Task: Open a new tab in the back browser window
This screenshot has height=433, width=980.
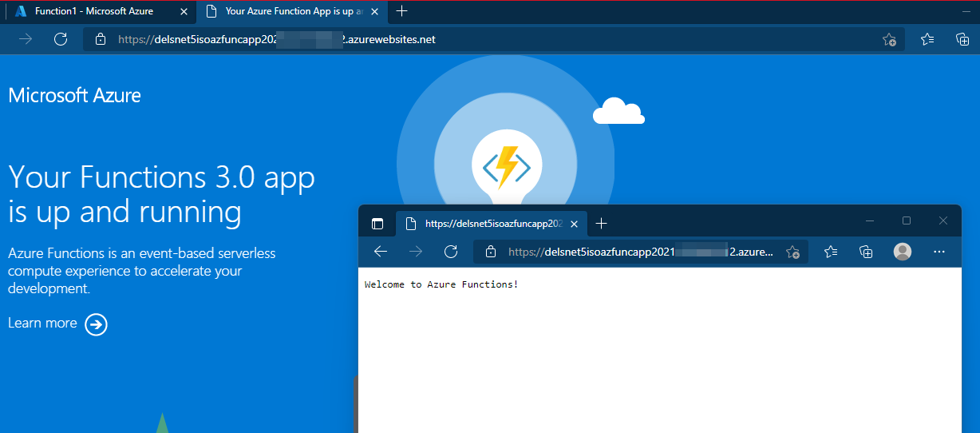Action: tap(402, 11)
